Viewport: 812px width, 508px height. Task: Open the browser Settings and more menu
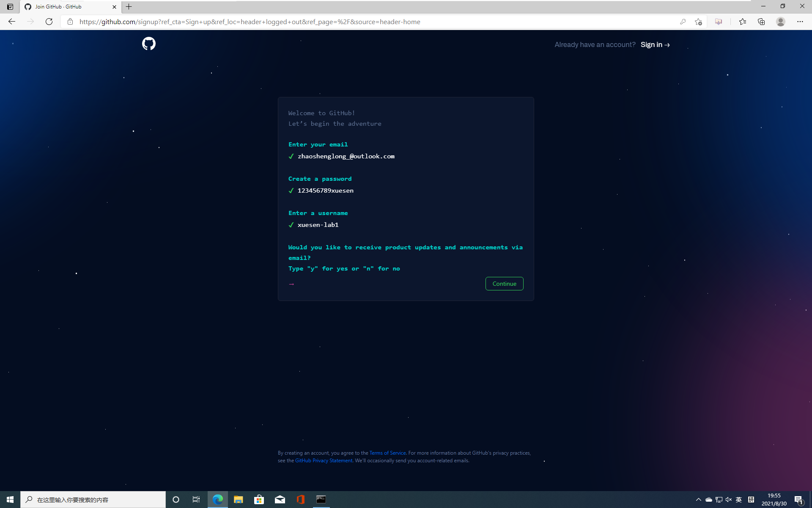tap(800, 22)
